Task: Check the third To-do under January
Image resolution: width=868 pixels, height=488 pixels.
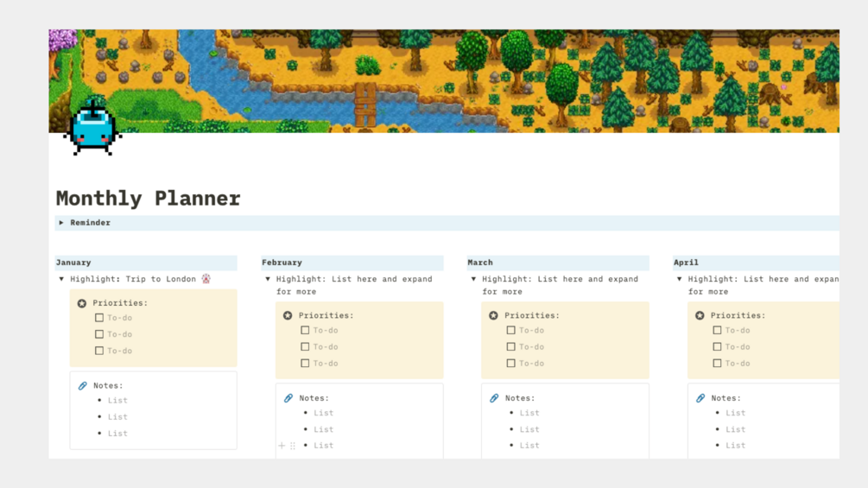Action: (99, 351)
